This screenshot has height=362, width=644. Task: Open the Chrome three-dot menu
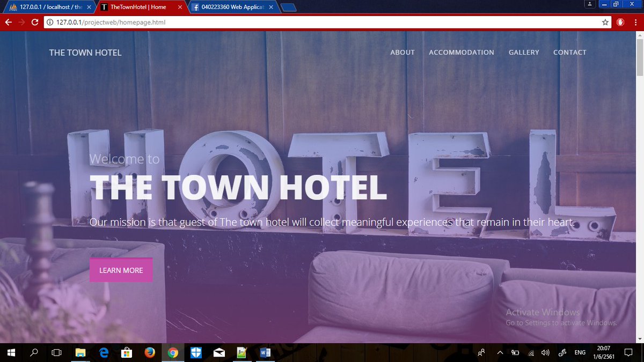635,22
